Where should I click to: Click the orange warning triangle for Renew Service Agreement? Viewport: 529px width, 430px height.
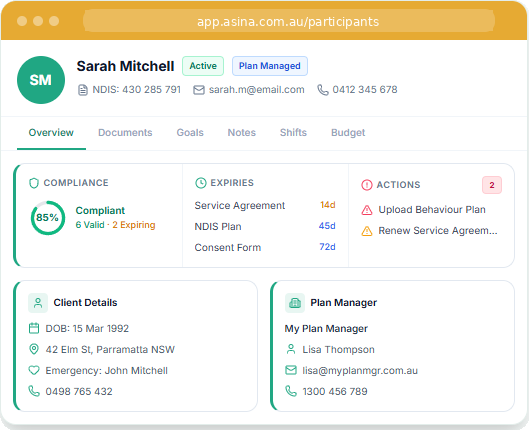point(367,231)
